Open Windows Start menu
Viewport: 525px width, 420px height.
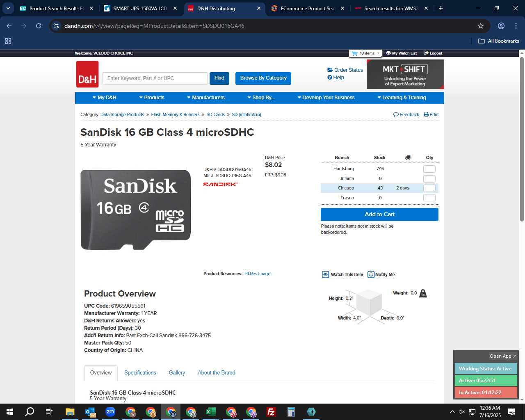[x=10, y=412]
